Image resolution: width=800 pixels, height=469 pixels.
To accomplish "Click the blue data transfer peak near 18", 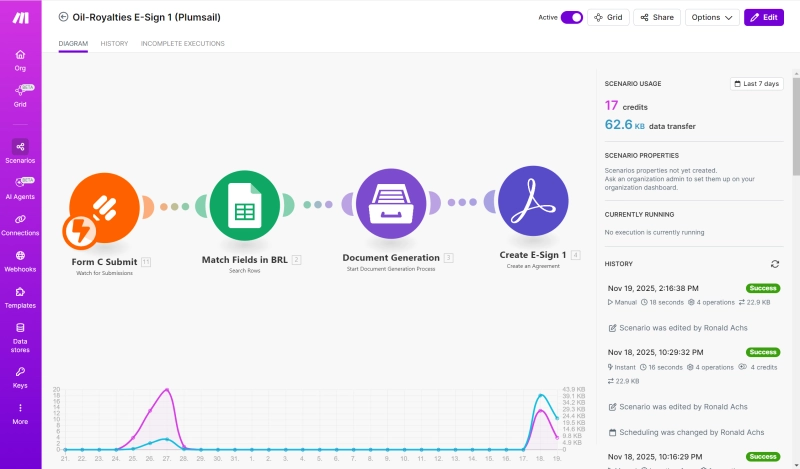I will pyautogui.click(x=541, y=395).
